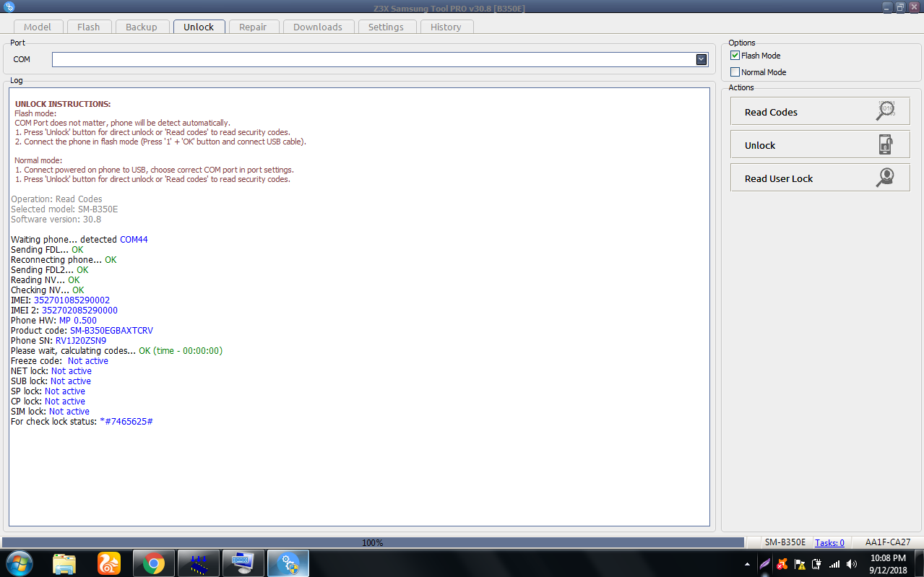Click the SIM lock Not active status

(x=69, y=411)
